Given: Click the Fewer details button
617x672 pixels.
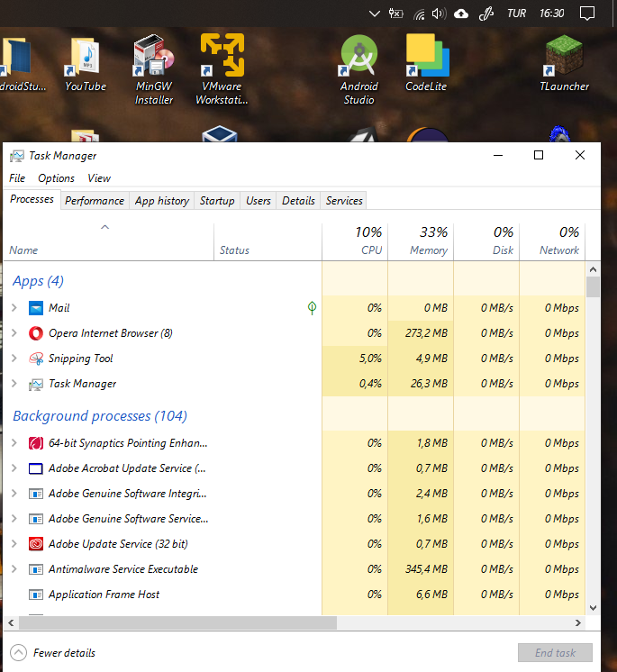Looking at the screenshot, I should 53,653.
